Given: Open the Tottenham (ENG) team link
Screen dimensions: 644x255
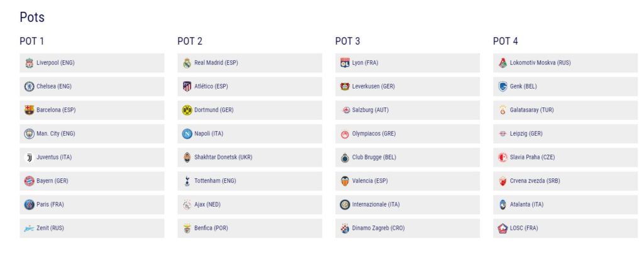Looking at the screenshot, I should coord(215,181).
